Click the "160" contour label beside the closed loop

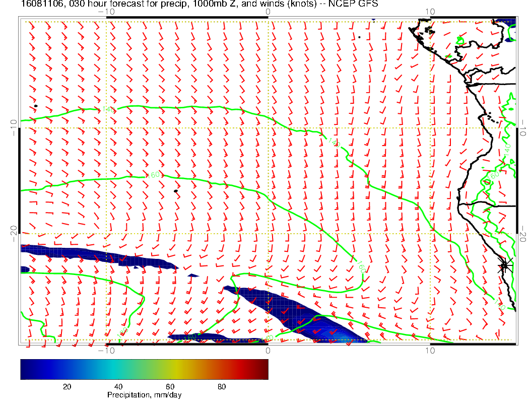point(361,267)
